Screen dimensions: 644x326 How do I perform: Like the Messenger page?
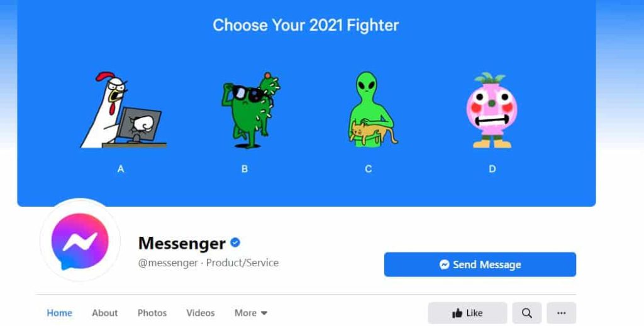point(467,313)
